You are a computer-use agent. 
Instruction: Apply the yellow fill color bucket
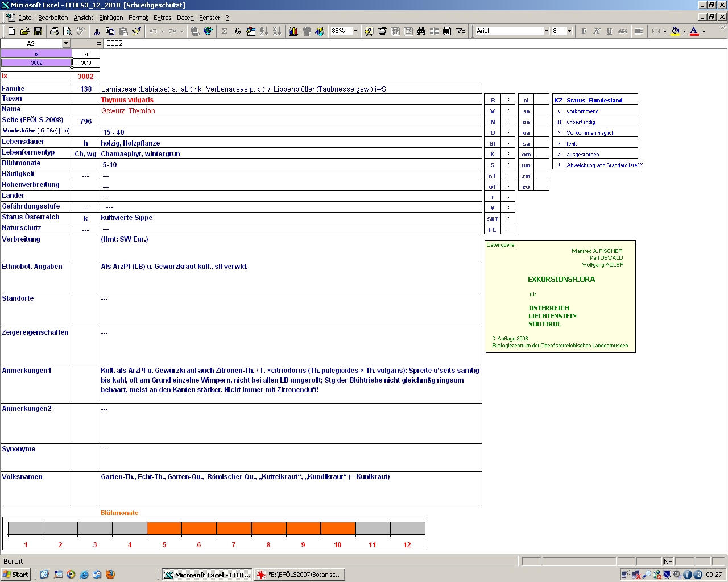tap(675, 31)
